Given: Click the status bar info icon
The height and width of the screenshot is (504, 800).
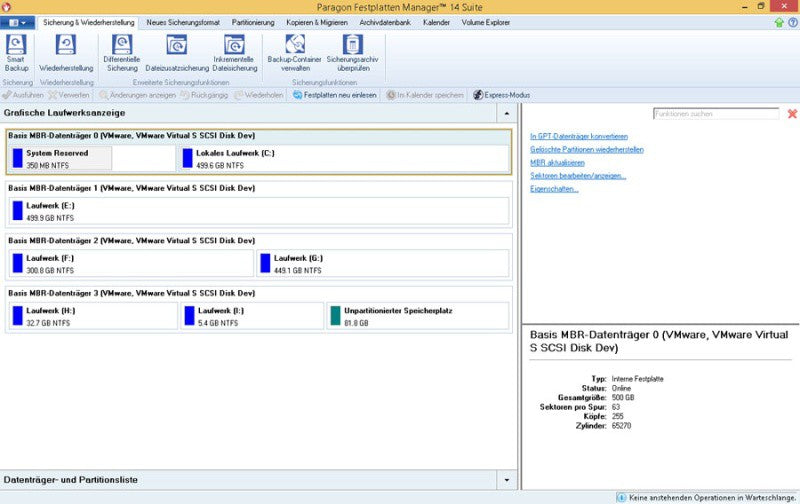Looking at the screenshot, I should (621, 497).
